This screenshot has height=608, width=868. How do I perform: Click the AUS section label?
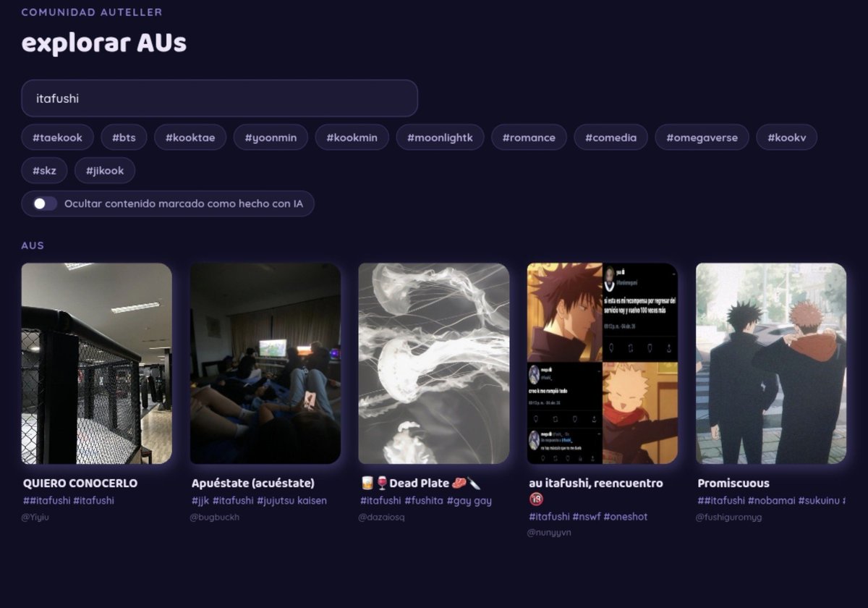click(33, 245)
